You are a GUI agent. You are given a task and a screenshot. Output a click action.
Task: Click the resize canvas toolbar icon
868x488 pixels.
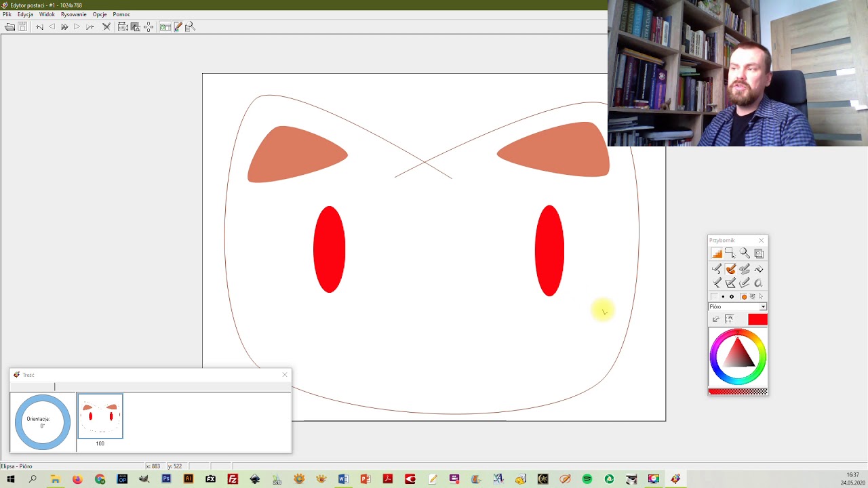point(123,27)
